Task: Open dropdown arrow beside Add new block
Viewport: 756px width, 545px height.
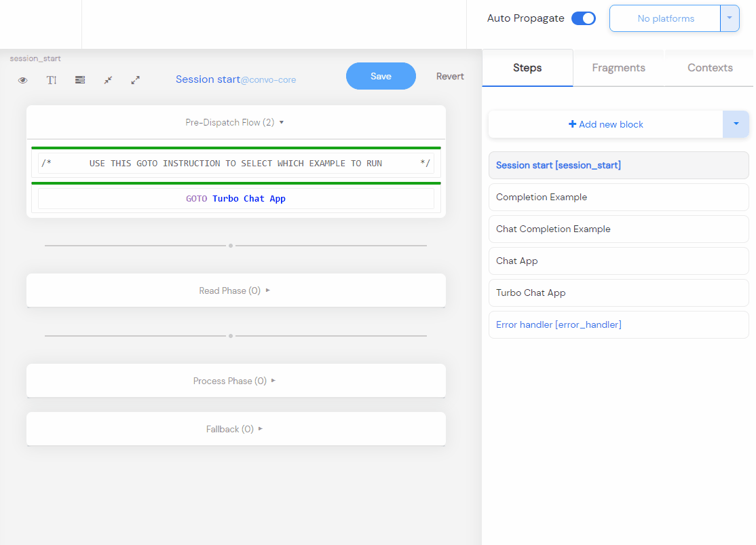Action: click(736, 124)
